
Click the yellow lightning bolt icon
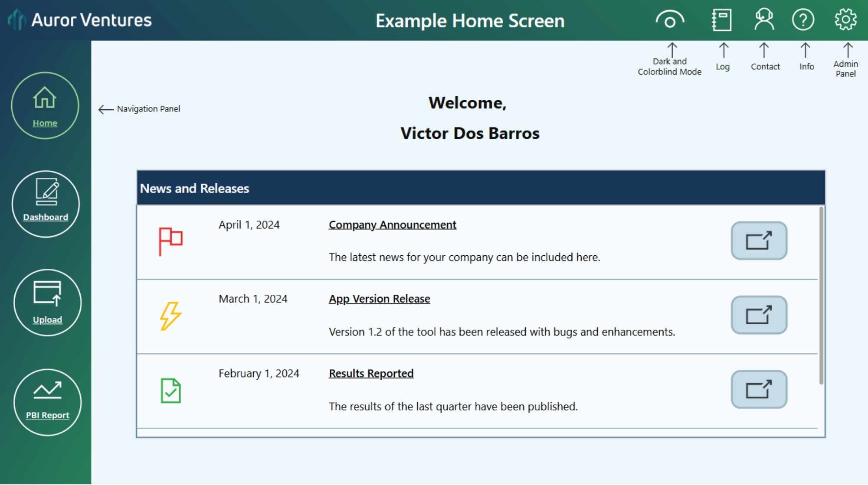[170, 316]
